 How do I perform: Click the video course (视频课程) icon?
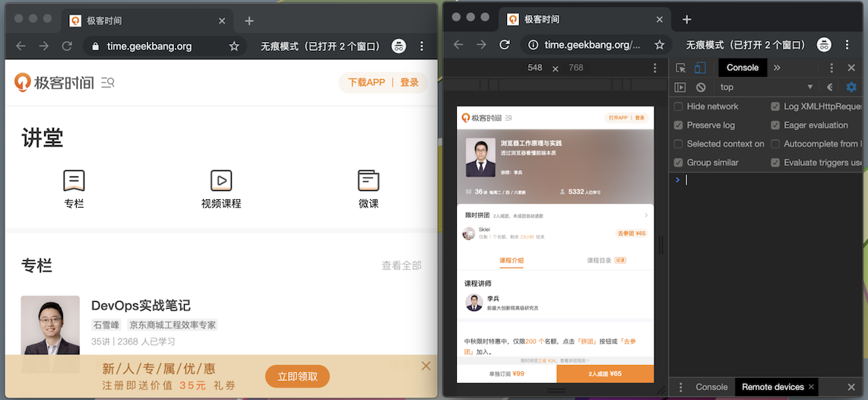[x=221, y=181]
